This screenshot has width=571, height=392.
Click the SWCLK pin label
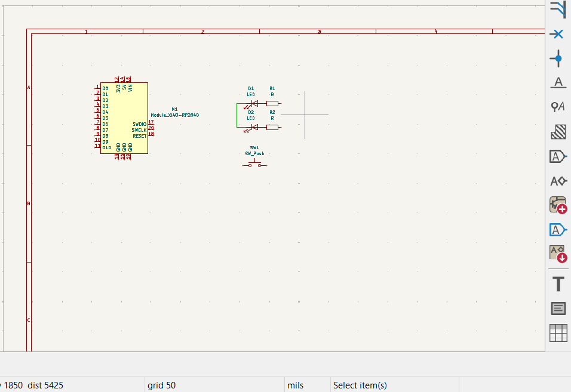(139, 130)
